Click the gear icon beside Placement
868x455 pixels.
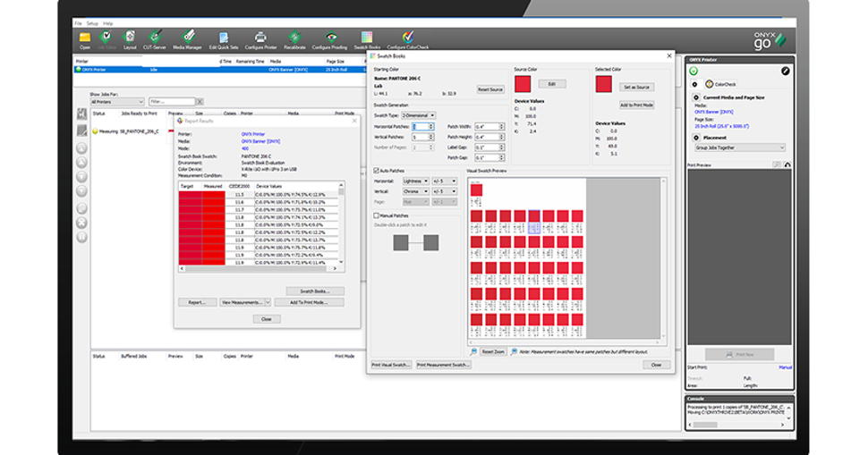click(x=696, y=138)
